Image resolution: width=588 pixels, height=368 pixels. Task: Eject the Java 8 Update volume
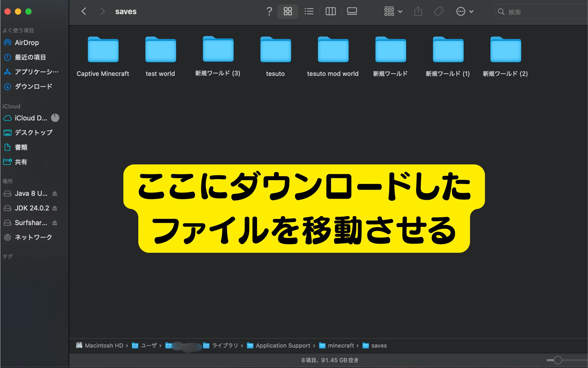tap(55, 193)
